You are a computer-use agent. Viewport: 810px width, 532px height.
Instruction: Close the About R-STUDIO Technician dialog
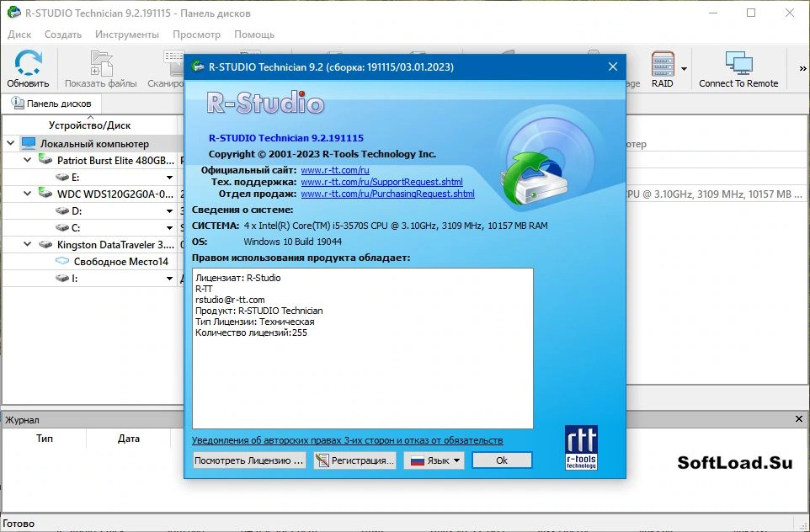(x=613, y=66)
